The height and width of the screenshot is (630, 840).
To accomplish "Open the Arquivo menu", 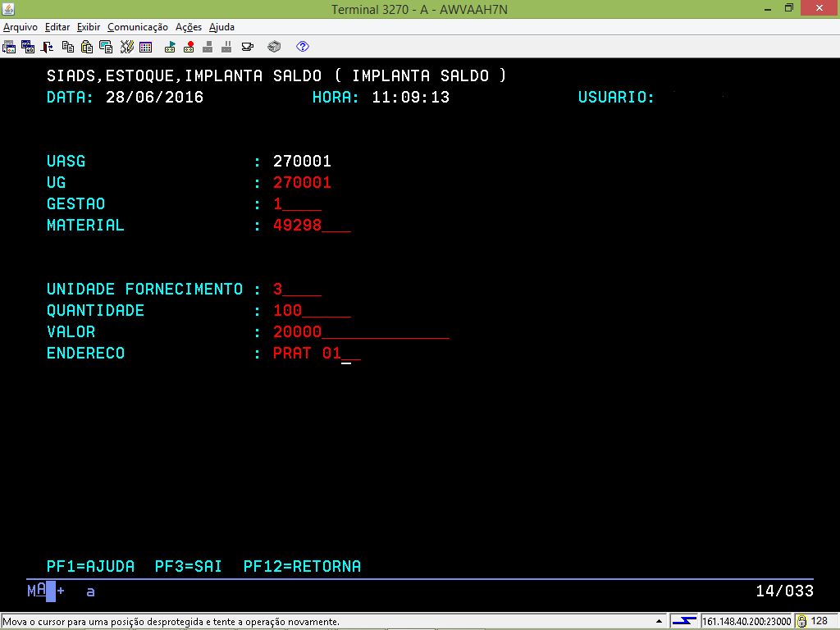I will (x=21, y=27).
